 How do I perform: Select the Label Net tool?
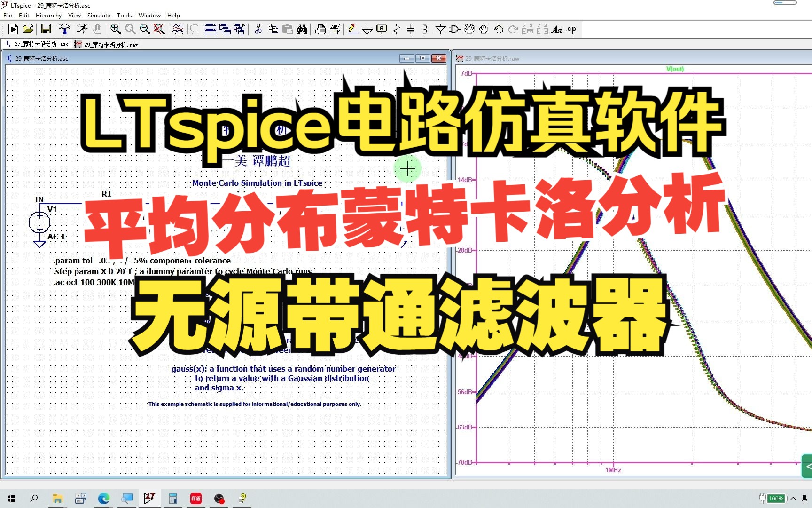click(382, 30)
